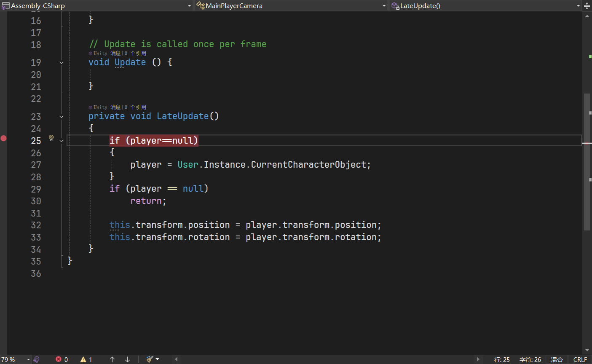Go to previous issue with up arrow
The image size is (592, 364).
pyautogui.click(x=112, y=359)
